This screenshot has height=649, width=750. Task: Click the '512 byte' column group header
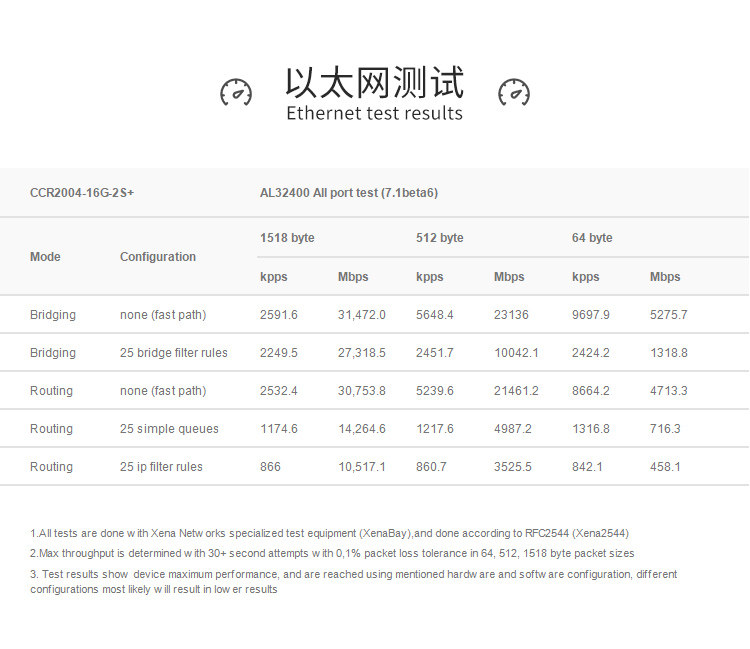[x=440, y=238]
